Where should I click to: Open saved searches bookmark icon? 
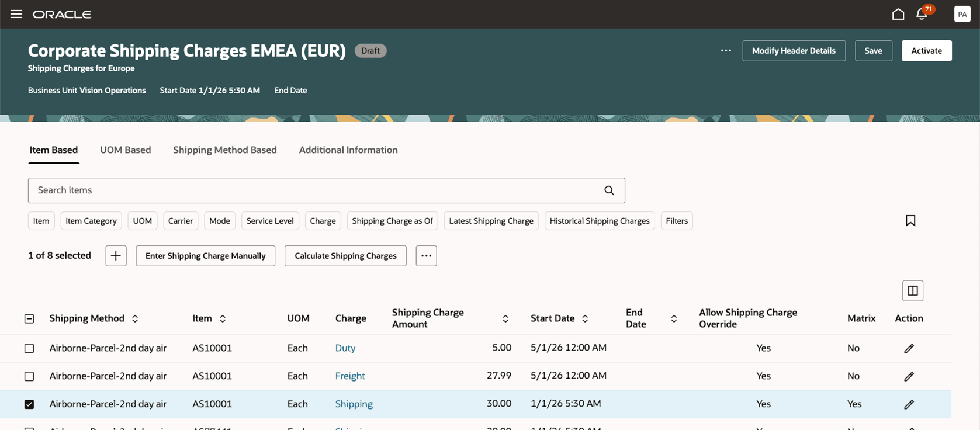pos(910,221)
